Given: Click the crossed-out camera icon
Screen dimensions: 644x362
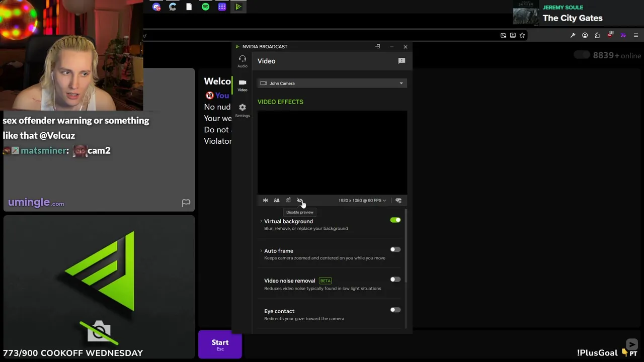Looking at the screenshot, I should click(x=99, y=332).
